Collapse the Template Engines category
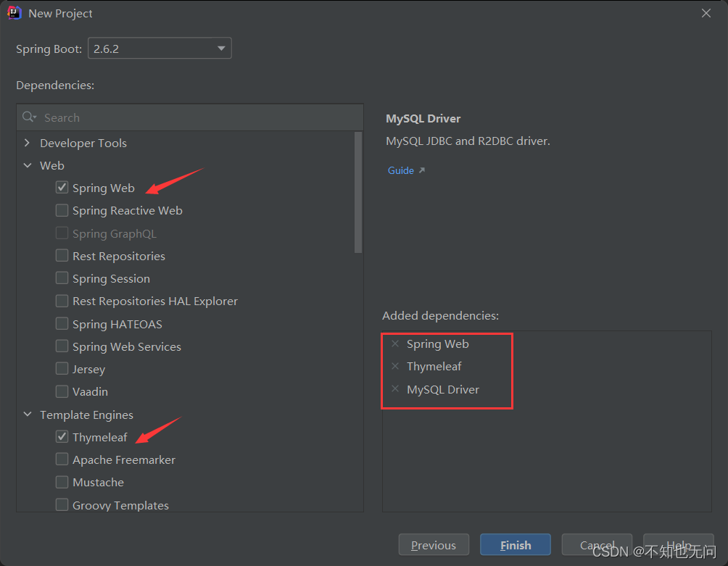 click(28, 414)
